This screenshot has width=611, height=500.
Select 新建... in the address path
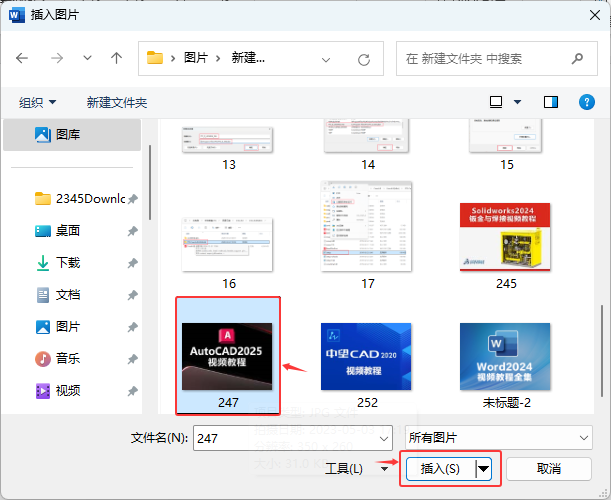pyautogui.click(x=248, y=58)
